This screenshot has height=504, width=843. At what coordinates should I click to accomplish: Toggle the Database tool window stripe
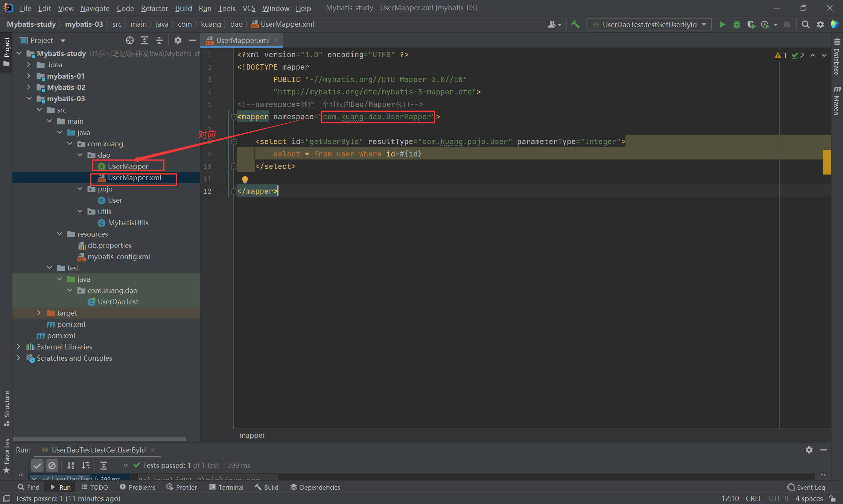point(837,57)
